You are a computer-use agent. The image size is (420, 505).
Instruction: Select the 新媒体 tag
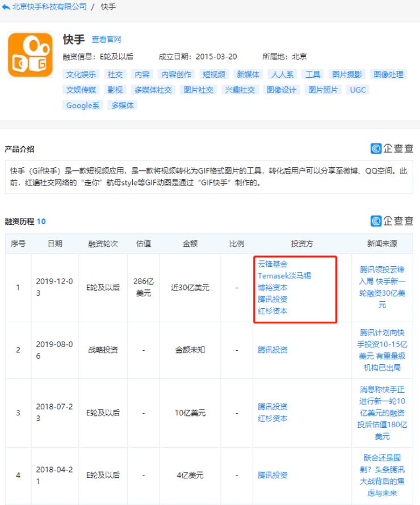(x=248, y=74)
